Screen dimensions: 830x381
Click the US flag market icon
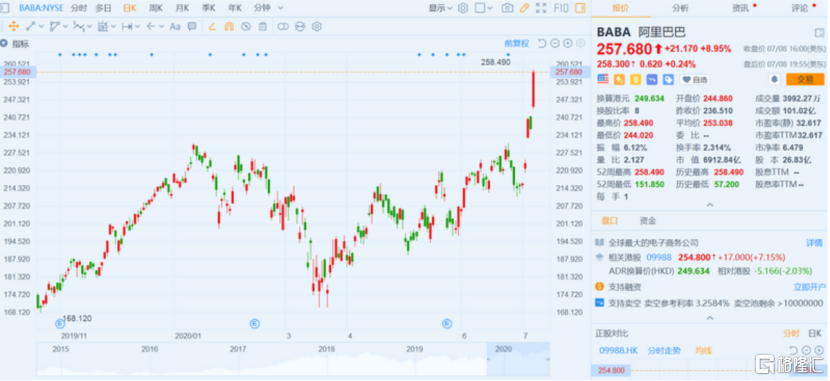click(603, 79)
